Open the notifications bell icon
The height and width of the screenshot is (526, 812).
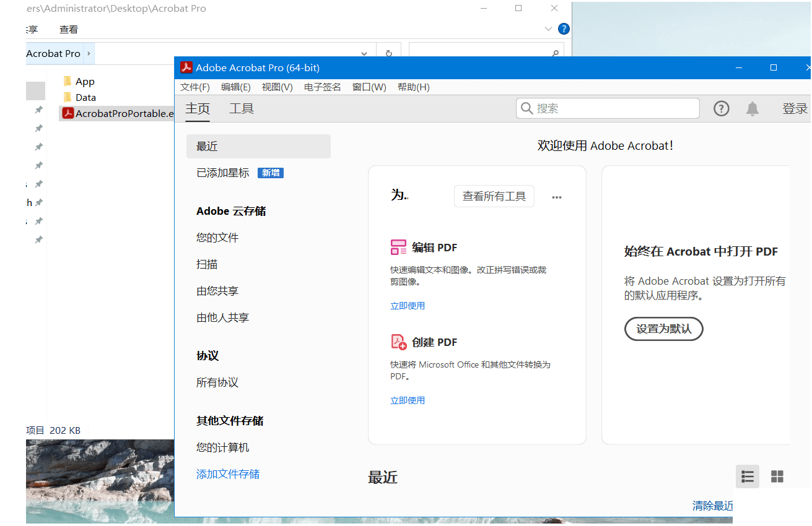(753, 109)
